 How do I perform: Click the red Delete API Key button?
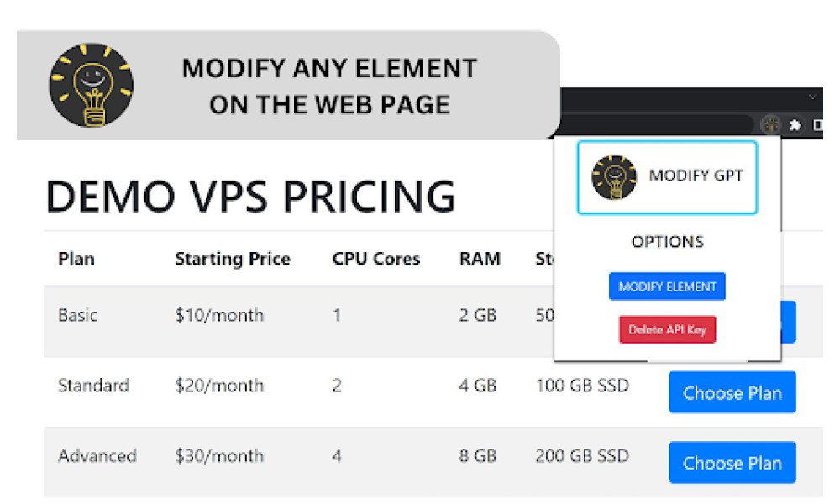[x=668, y=329]
